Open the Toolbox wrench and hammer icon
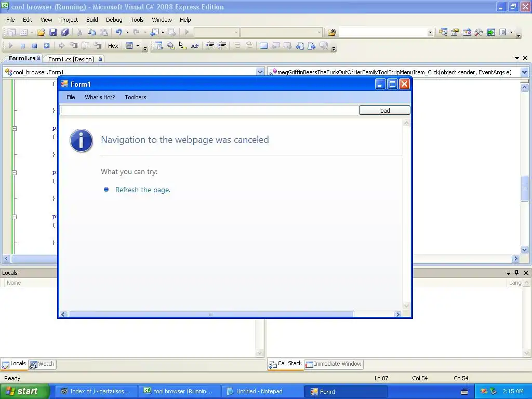Screen dimensions: 532x399 click(x=478, y=32)
